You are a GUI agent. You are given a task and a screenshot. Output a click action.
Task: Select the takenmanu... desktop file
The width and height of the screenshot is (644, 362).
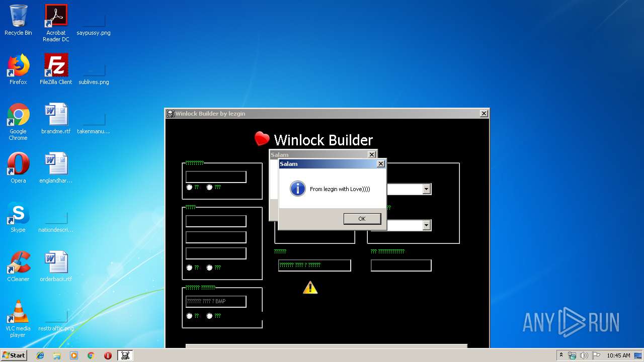(x=94, y=119)
